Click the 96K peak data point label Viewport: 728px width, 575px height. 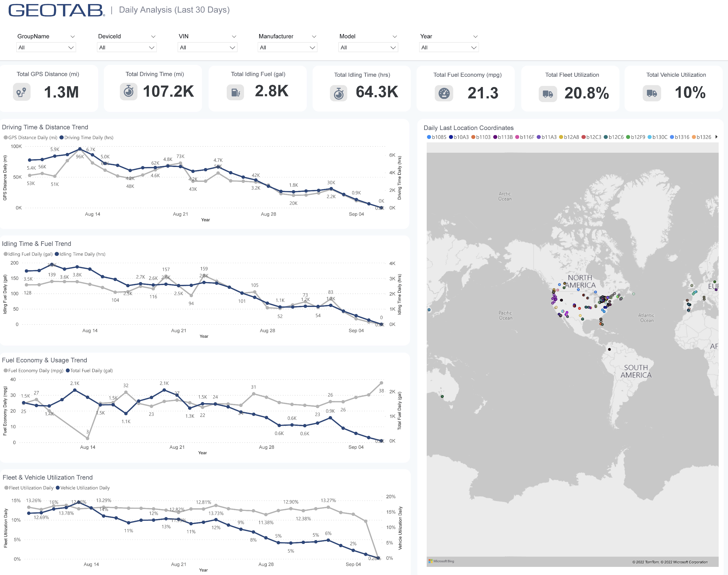tap(80, 156)
